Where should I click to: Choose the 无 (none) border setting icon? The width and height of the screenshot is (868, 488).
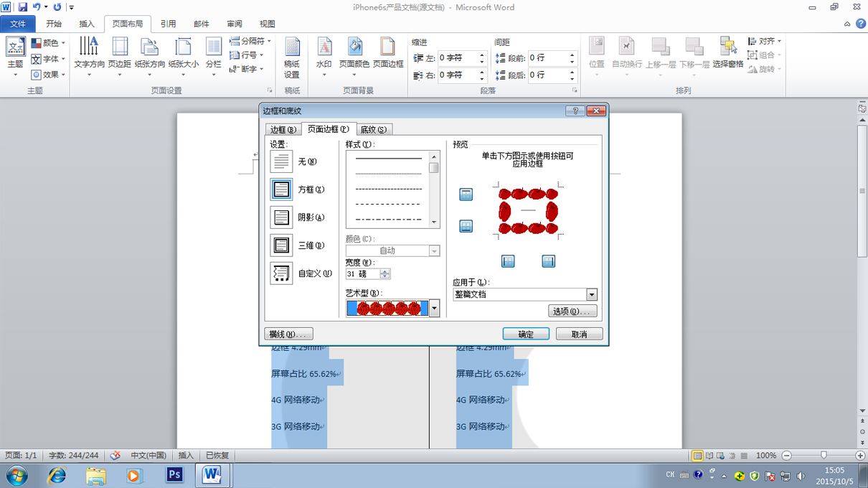[x=281, y=161]
